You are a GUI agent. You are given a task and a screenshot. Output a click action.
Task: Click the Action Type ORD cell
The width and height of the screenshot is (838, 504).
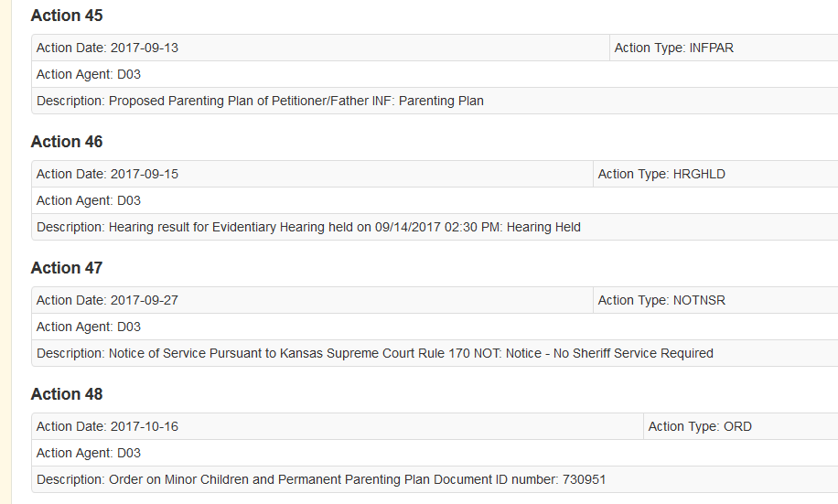pos(700,426)
